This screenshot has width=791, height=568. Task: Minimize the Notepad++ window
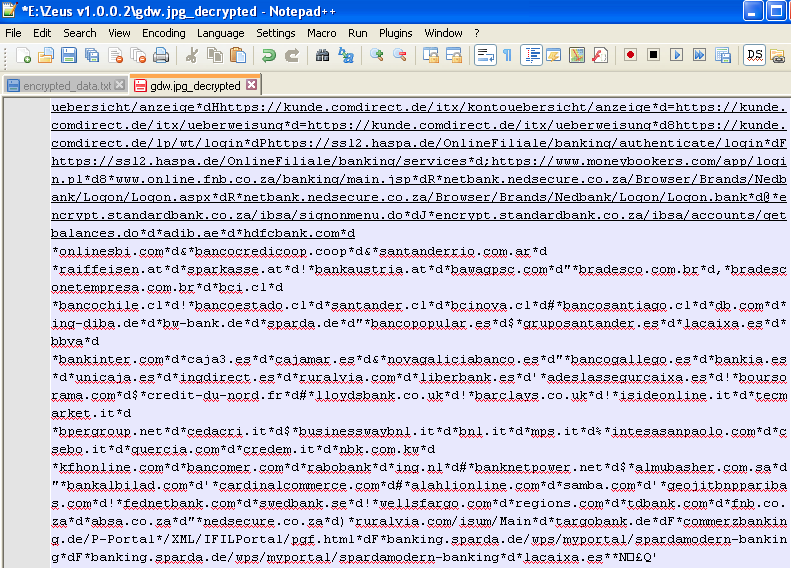pyautogui.click(x=753, y=11)
